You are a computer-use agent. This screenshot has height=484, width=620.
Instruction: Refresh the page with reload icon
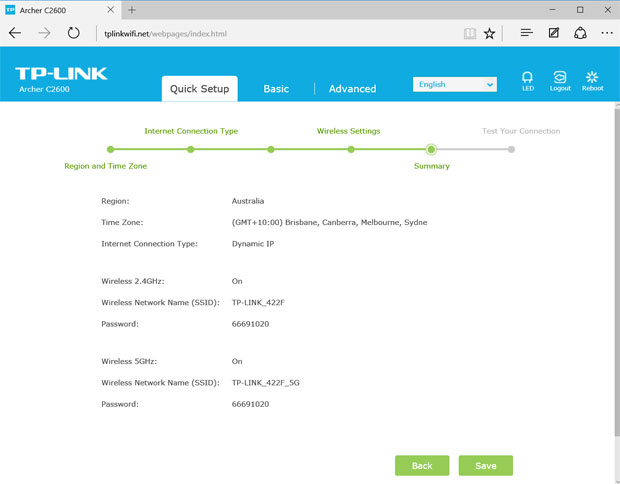(74, 33)
